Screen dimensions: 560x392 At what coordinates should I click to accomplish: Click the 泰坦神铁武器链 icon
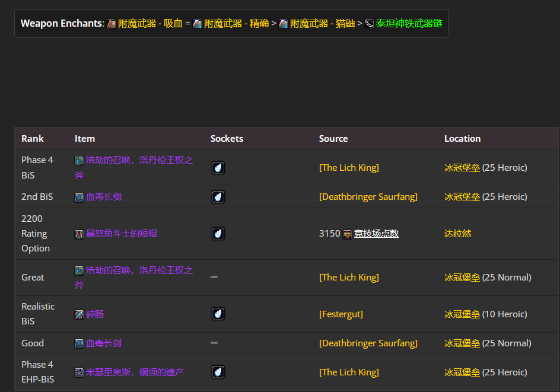pyautogui.click(x=369, y=24)
